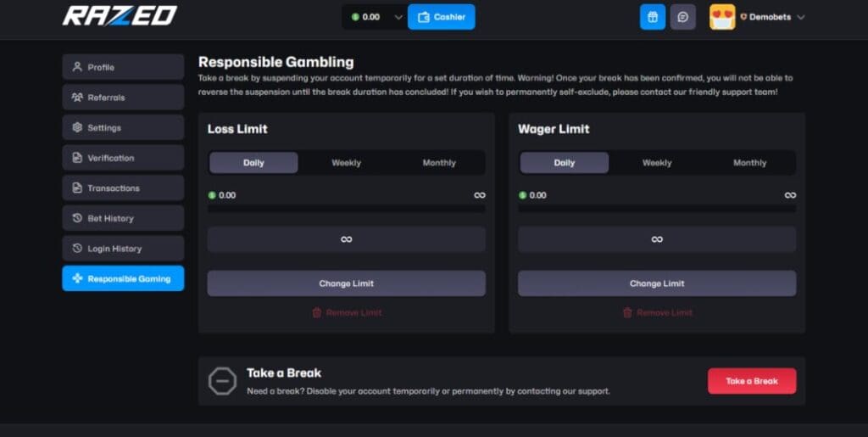Click the Razed logo

tap(120, 15)
